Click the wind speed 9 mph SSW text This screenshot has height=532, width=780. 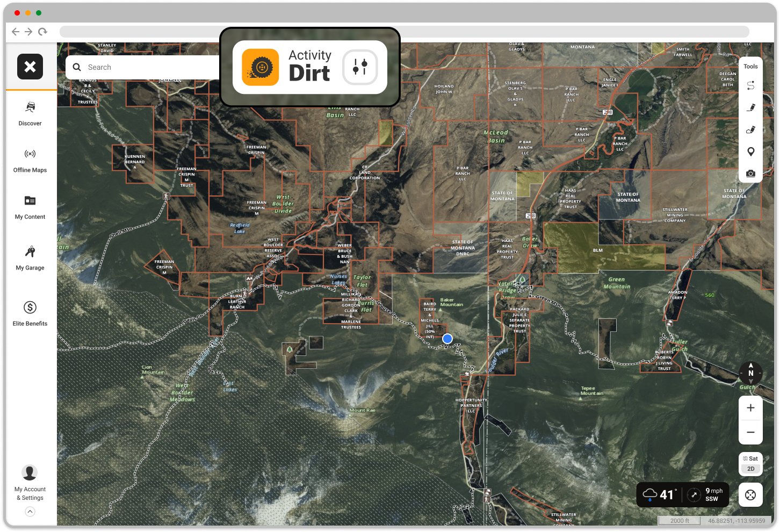click(x=714, y=494)
